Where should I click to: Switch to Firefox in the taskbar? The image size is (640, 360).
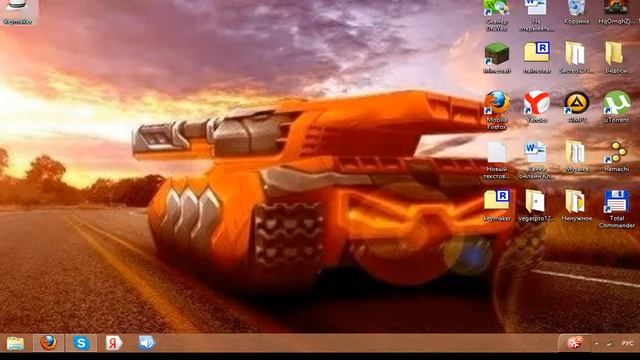[x=48, y=343]
